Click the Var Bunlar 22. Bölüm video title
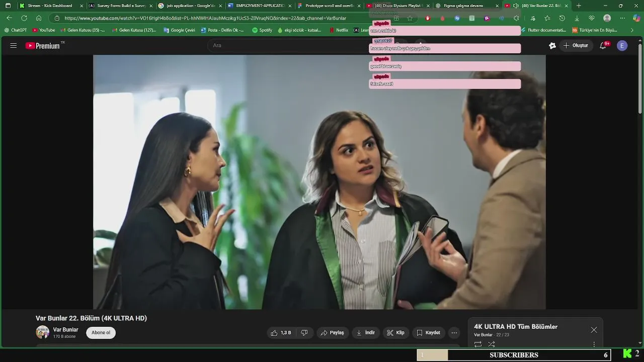Image resolution: width=644 pixels, height=362 pixels. pyautogui.click(x=91, y=318)
